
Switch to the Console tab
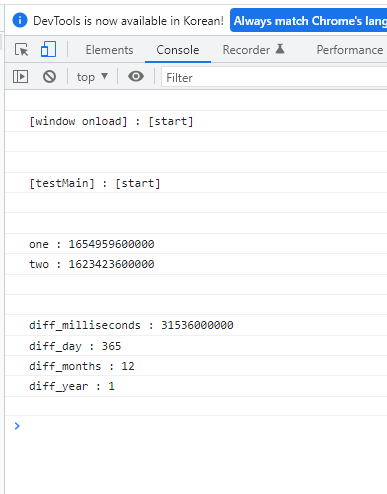click(178, 50)
